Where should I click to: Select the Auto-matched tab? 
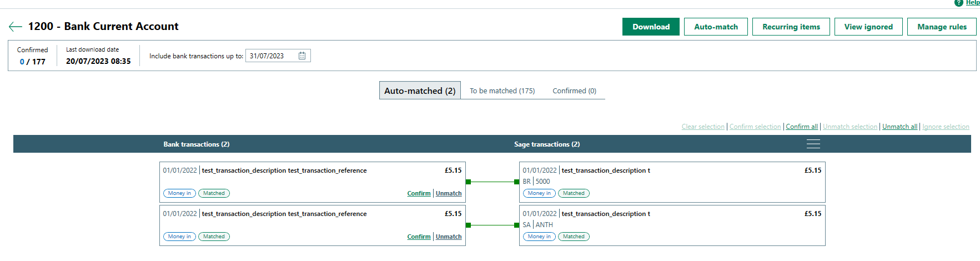(420, 91)
